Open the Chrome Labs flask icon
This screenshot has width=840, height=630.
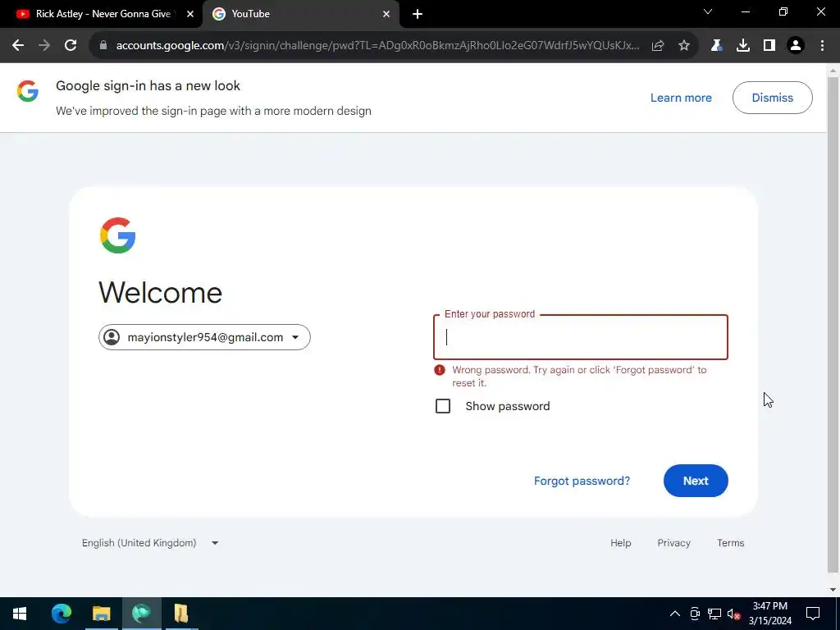coord(716,46)
